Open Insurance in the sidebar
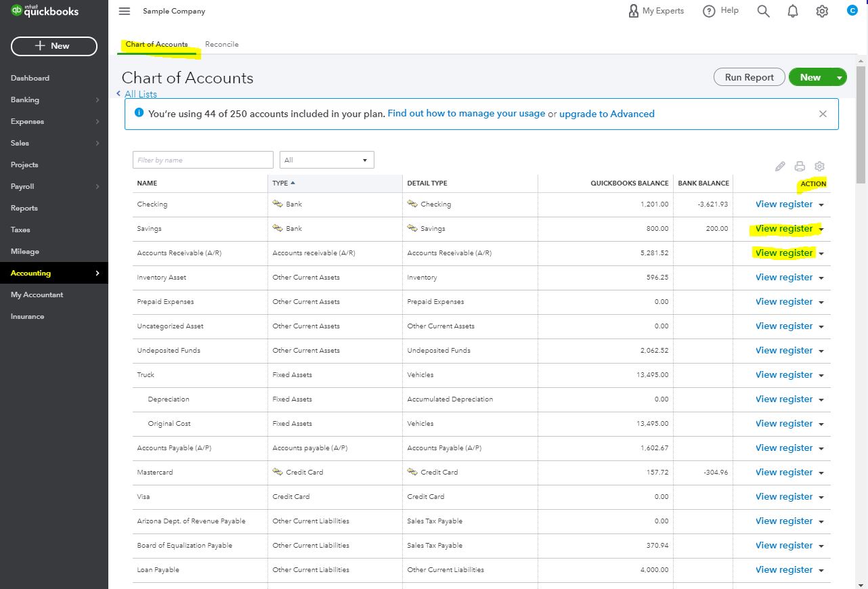 (27, 316)
